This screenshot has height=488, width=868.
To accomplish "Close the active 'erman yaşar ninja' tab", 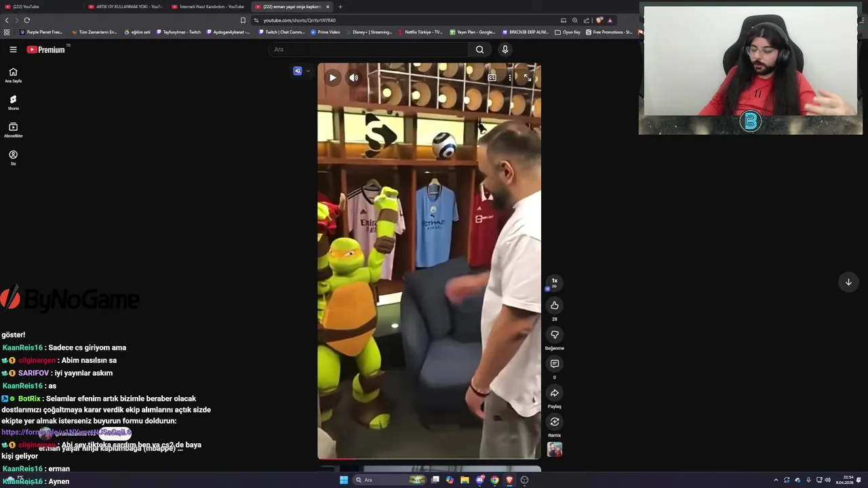I will pos(328,7).
